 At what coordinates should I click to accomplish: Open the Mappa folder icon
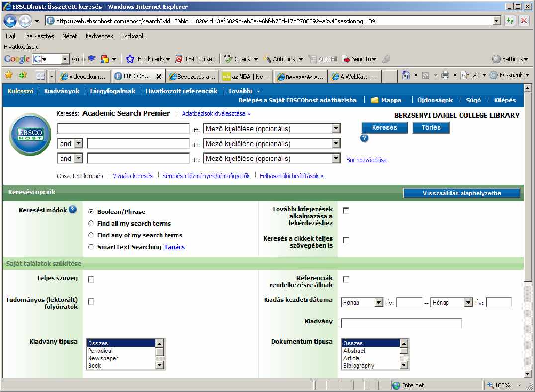tap(374, 100)
